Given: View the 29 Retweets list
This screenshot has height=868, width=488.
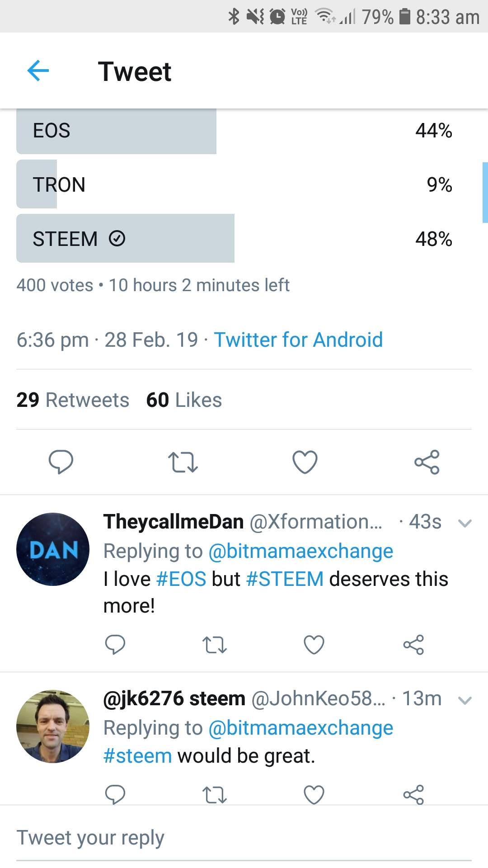Looking at the screenshot, I should [73, 400].
